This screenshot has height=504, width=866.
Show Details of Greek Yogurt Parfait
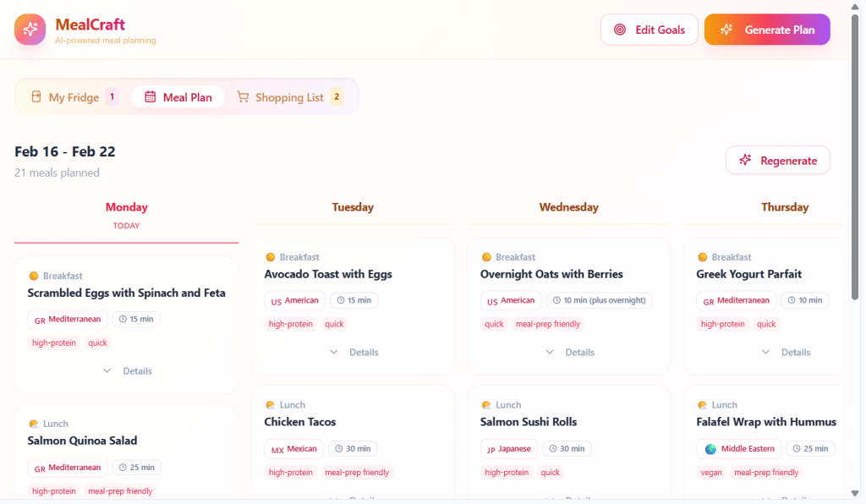click(x=786, y=353)
